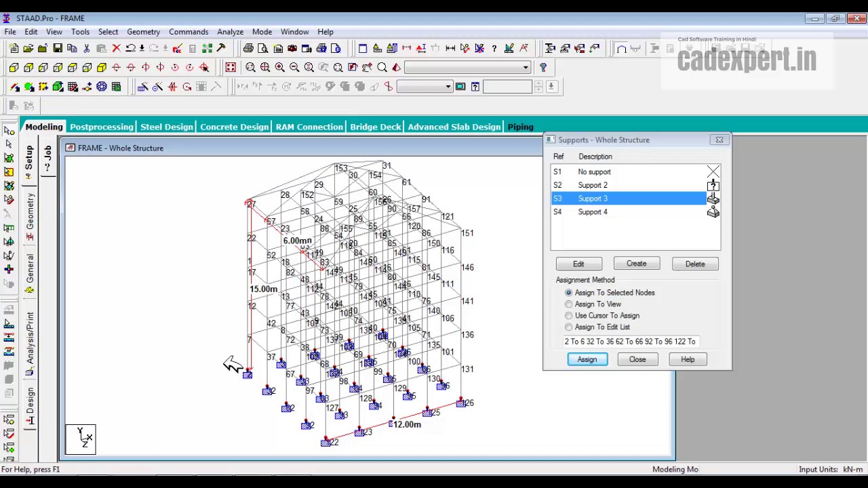Select the highlighted S3 Support 3 row
The height and width of the screenshot is (488, 868).
tap(635, 199)
